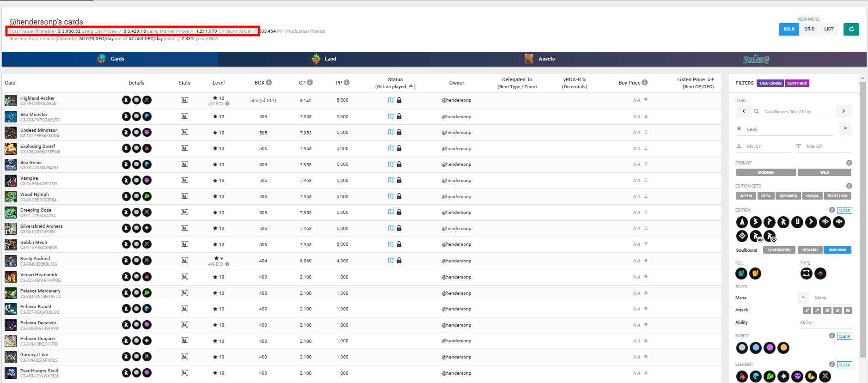Click the BCX column info icon
868x383 pixels.
(x=269, y=83)
